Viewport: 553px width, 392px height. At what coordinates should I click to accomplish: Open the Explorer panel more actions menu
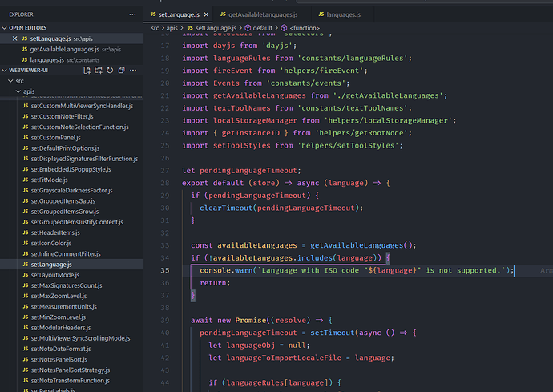tap(133, 14)
